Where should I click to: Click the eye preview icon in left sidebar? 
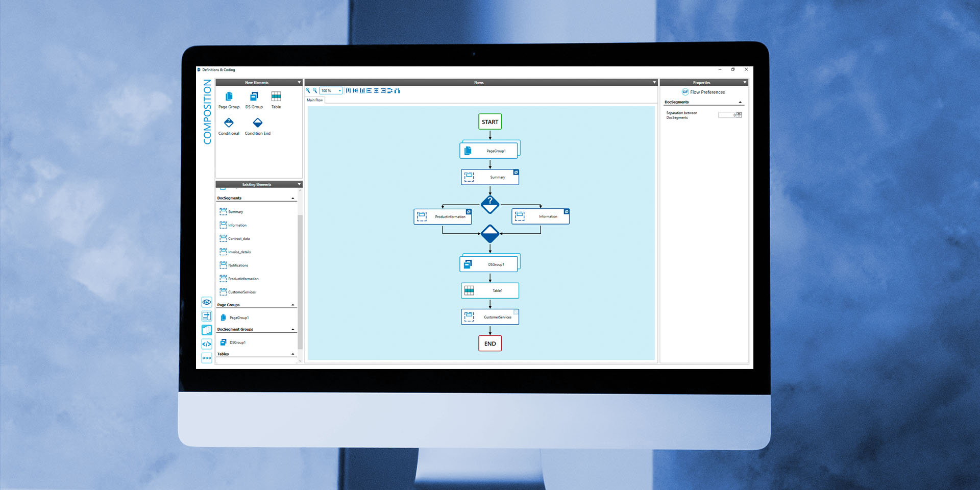click(x=207, y=302)
